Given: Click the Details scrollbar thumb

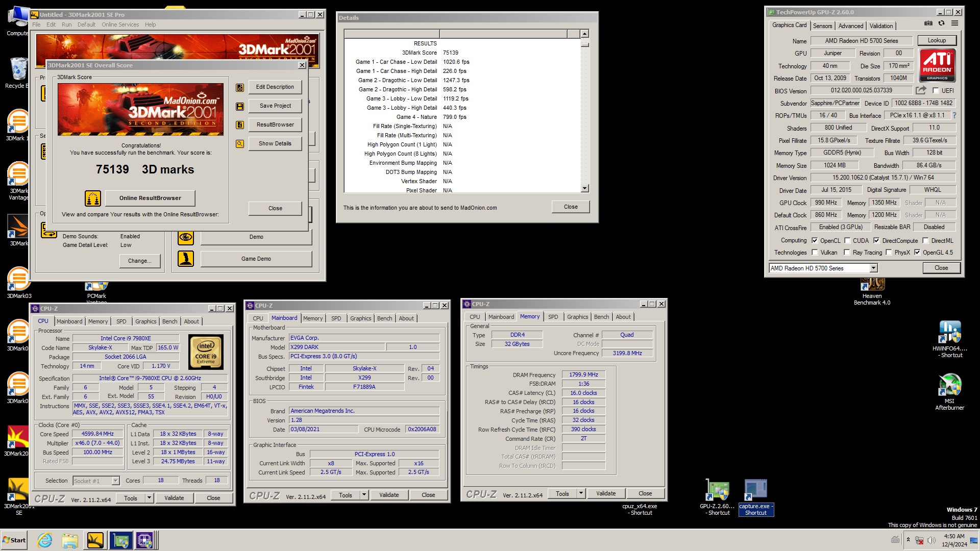Looking at the screenshot, I should (x=585, y=44).
